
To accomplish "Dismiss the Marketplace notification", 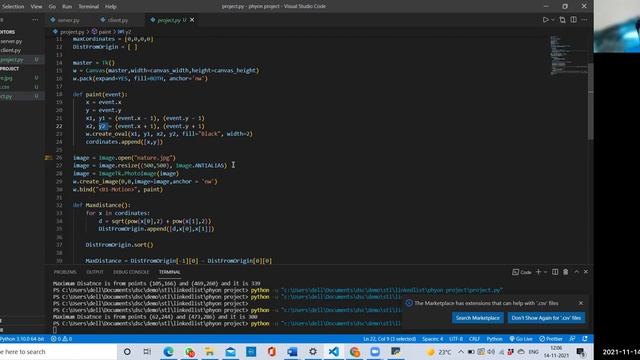I will click(581, 303).
